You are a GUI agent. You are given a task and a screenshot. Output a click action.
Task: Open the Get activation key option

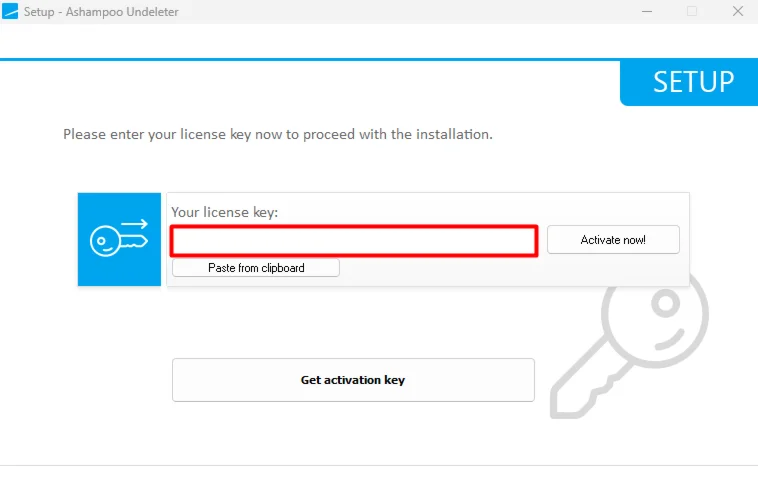point(353,380)
